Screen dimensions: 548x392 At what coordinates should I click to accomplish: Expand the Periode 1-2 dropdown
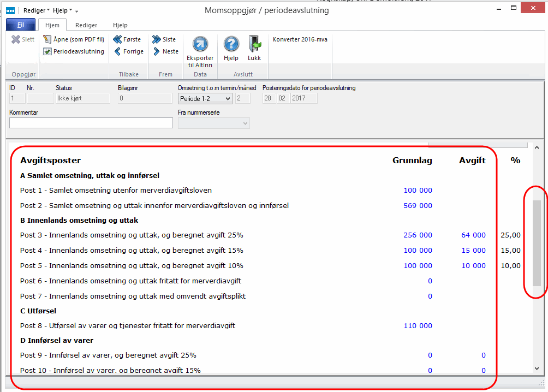point(228,99)
